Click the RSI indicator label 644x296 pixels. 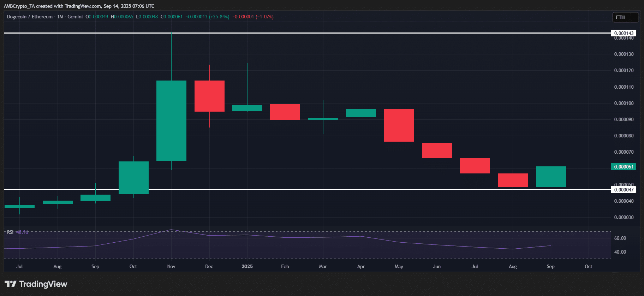coord(10,232)
